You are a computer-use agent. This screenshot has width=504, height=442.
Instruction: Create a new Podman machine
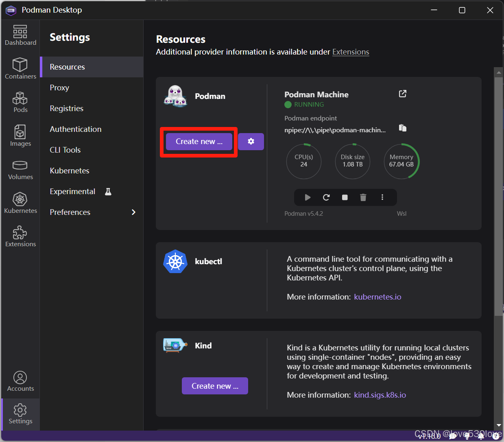point(199,142)
